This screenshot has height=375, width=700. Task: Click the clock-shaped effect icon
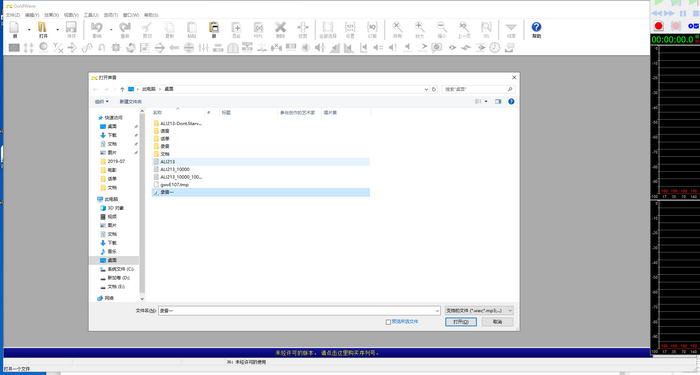tap(495, 47)
